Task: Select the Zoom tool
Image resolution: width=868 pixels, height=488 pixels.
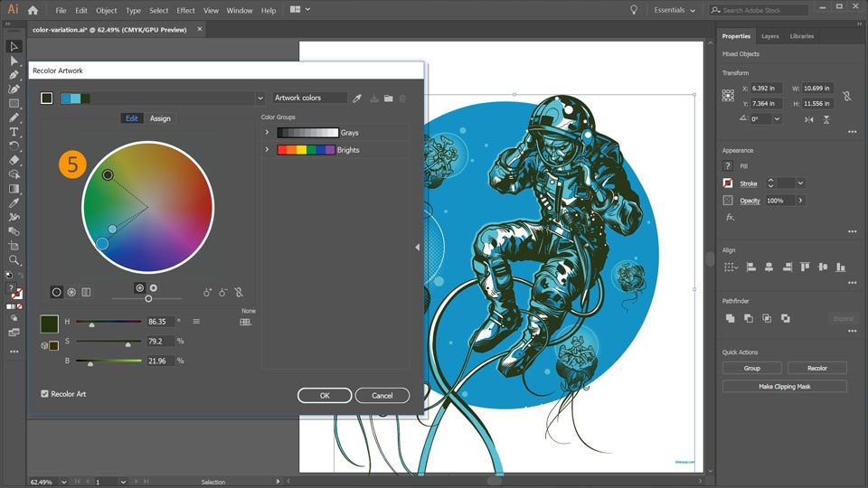Action: 14,259
